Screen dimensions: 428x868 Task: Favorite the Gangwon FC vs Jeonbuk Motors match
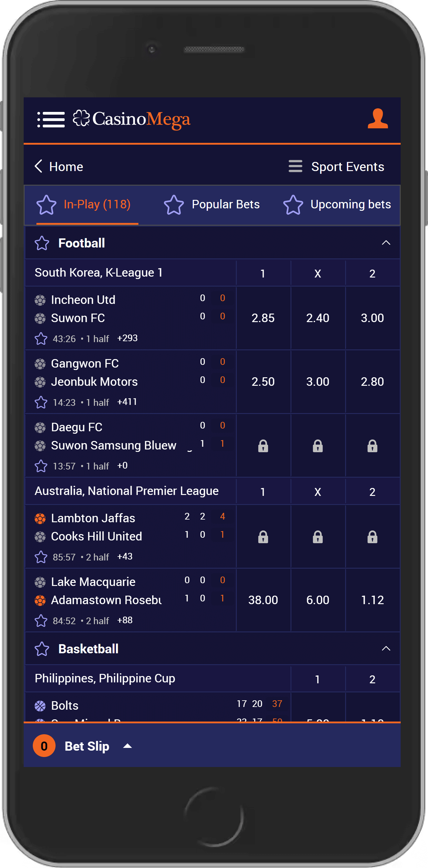pyautogui.click(x=41, y=402)
